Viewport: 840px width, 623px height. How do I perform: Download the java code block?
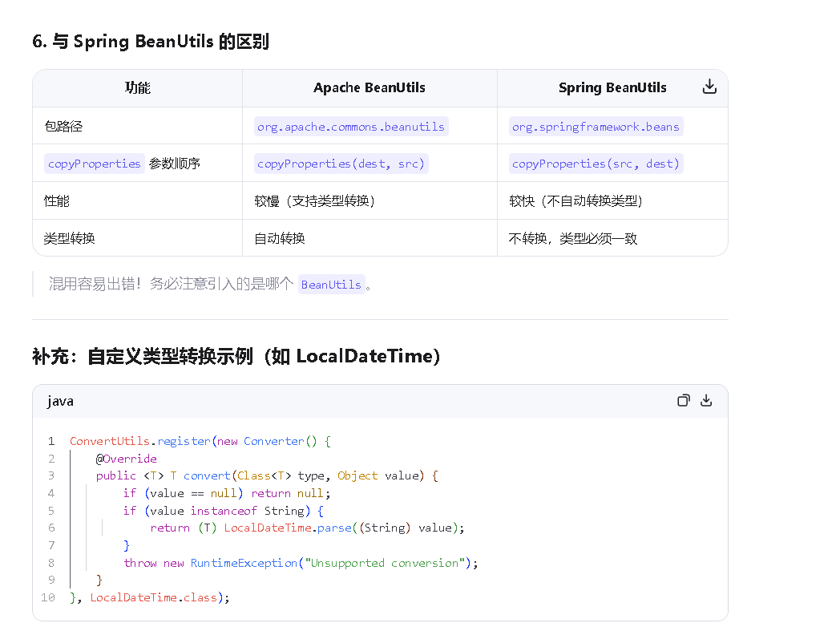(706, 401)
